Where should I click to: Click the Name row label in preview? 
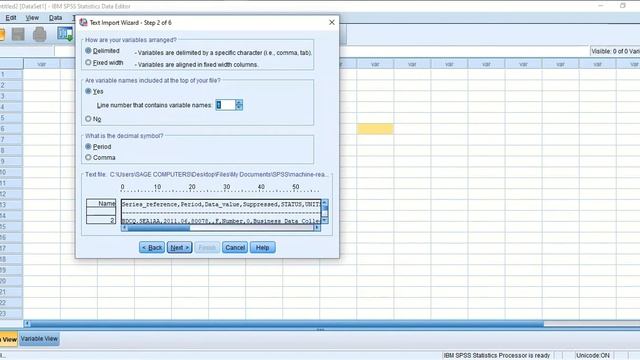(x=101, y=203)
